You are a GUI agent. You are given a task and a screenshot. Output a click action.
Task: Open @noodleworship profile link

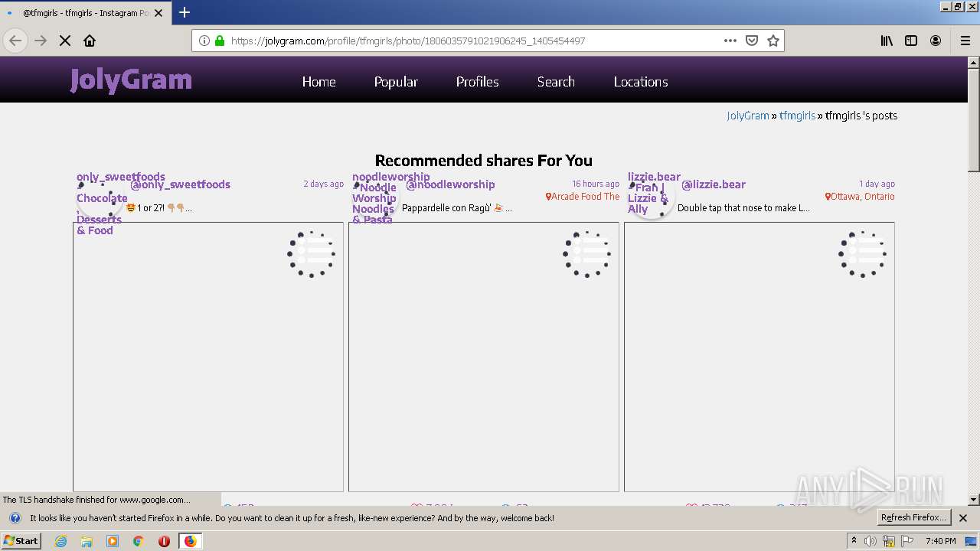pyautogui.click(x=450, y=184)
